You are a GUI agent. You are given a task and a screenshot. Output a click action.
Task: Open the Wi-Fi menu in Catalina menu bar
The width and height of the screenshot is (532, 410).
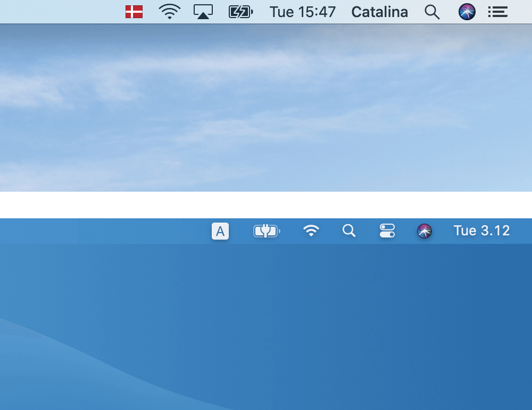(169, 12)
